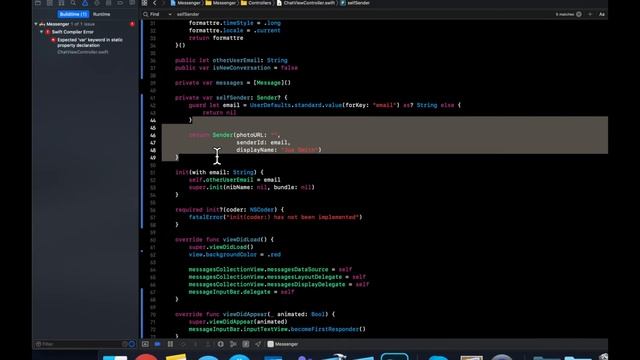Click 'viewDidLoad' in the override func
The width and height of the screenshot is (640, 360).
pos(241,240)
